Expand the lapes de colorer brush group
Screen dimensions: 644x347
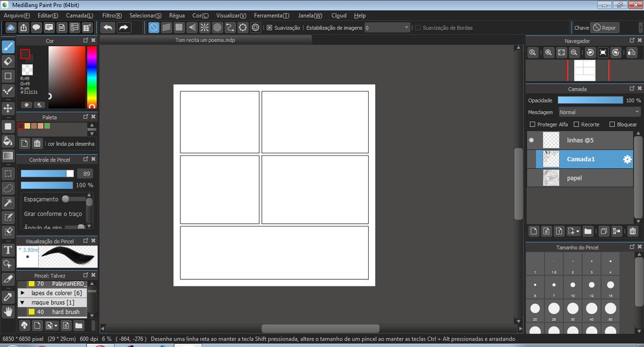pos(23,293)
